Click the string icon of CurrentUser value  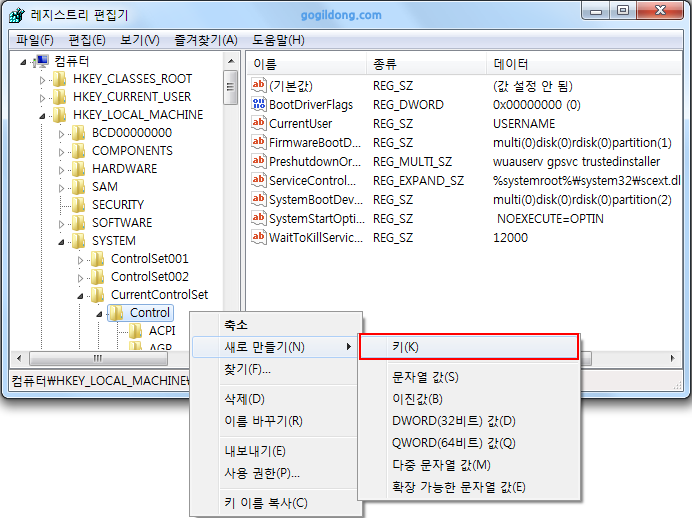coord(259,123)
